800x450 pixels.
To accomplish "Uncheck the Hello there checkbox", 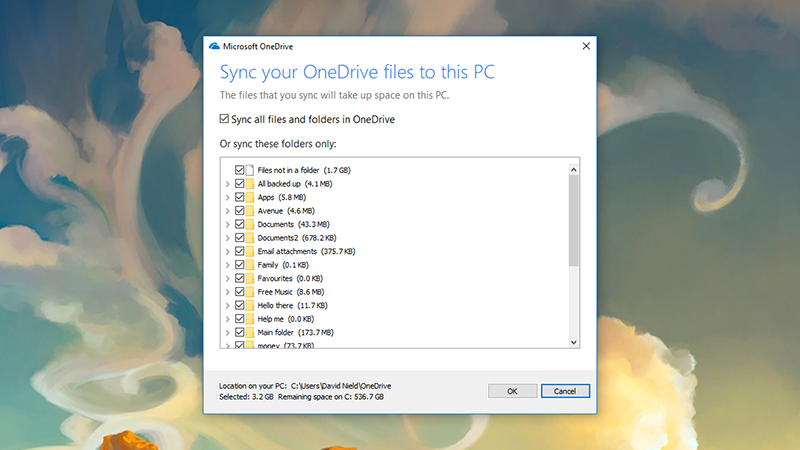I will point(239,305).
